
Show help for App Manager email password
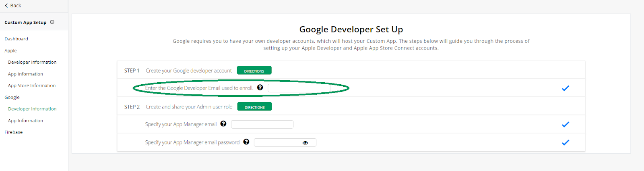tap(246, 142)
